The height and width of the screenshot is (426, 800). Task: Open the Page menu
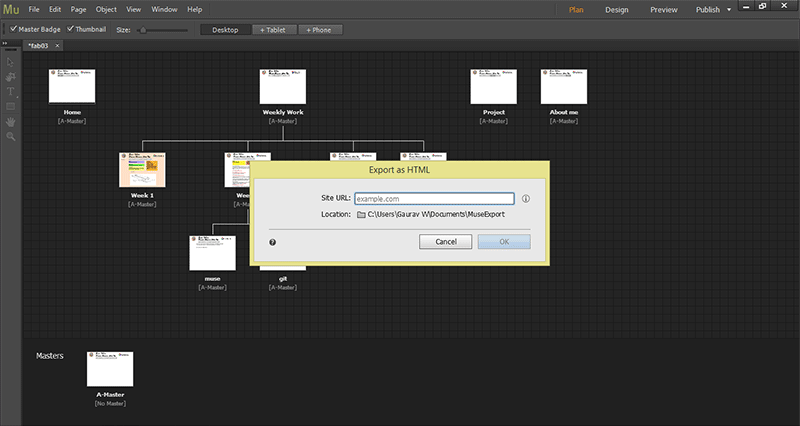pos(79,9)
